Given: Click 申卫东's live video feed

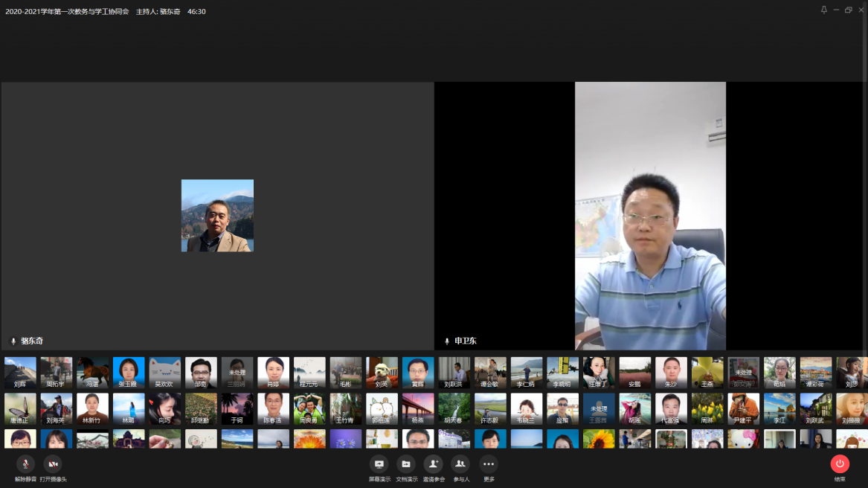Looking at the screenshot, I should coord(650,216).
